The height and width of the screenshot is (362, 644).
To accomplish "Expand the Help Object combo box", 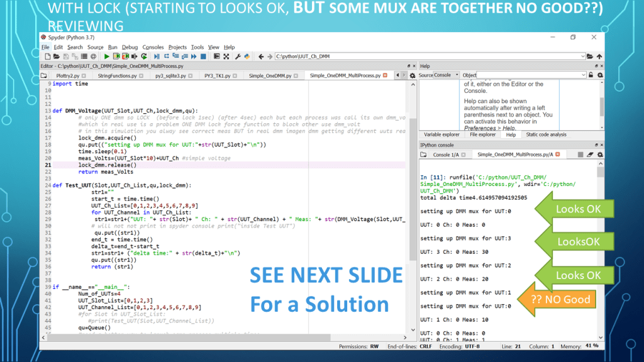I will tap(584, 75).
